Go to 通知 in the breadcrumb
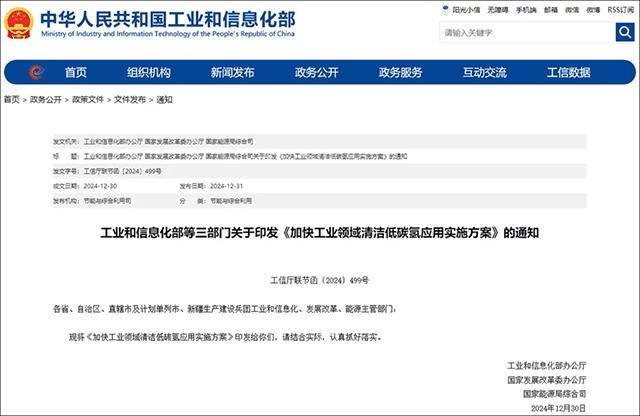The width and height of the screenshot is (640, 416). [x=164, y=99]
